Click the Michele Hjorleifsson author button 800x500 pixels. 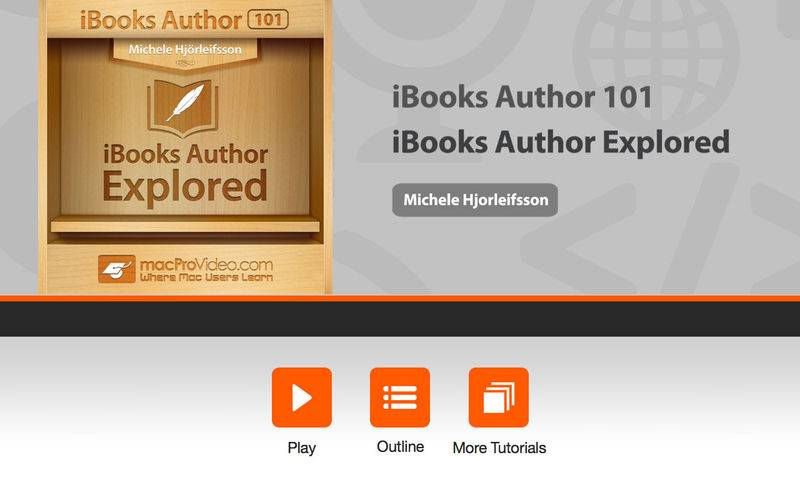(x=475, y=200)
